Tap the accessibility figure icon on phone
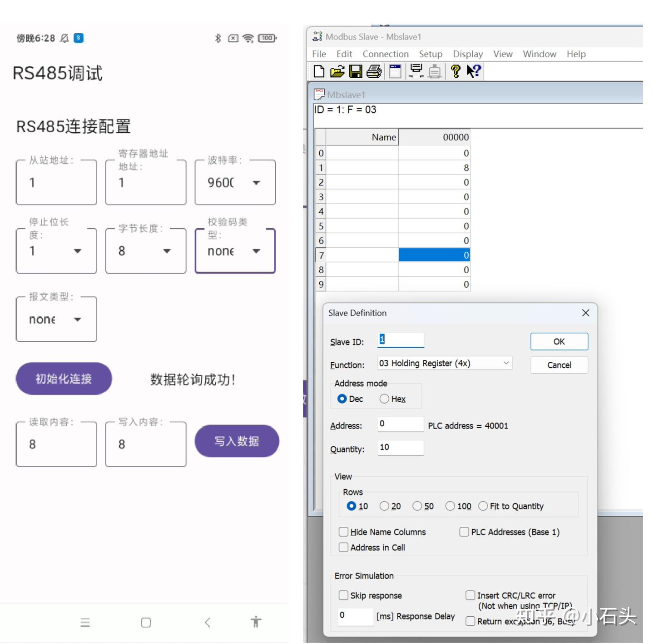The image size is (654, 644). pos(256,622)
